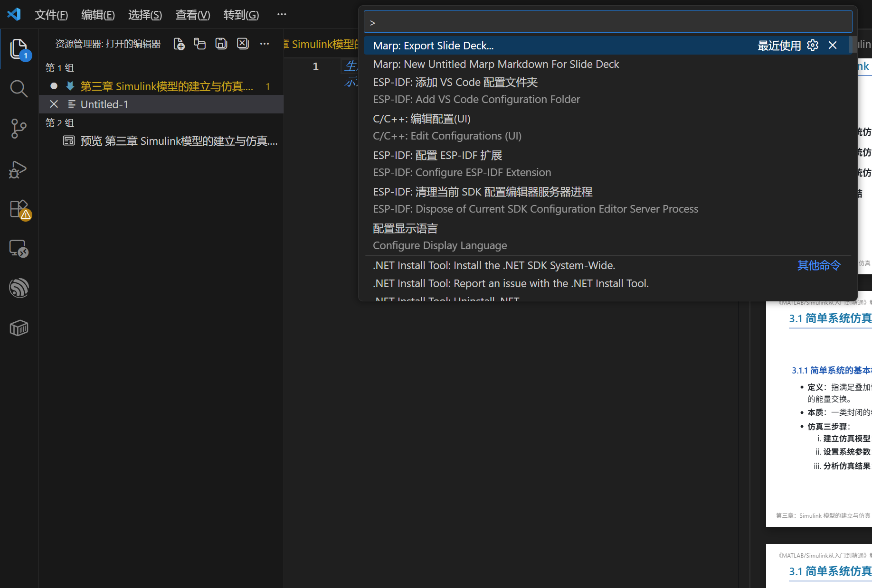Open the Remote Explorer view
The image size is (872, 588).
pyautogui.click(x=19, y=248)
